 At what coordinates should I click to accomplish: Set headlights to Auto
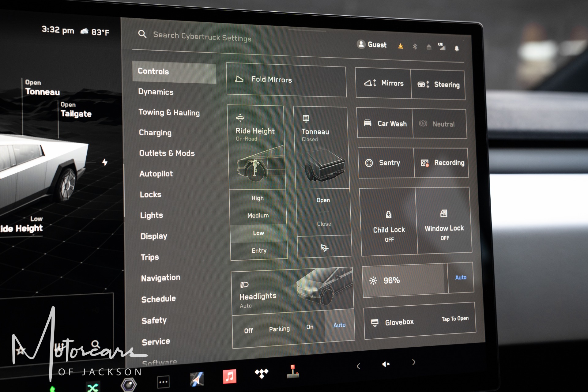coord(339,325)
